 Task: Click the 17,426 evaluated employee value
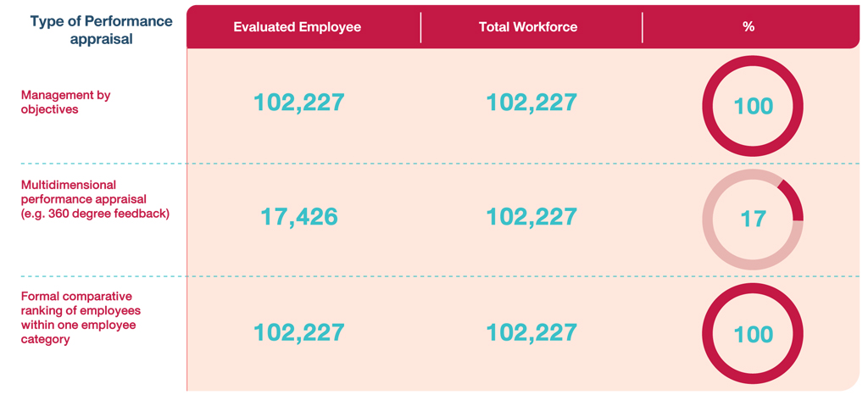pos(299,217)
